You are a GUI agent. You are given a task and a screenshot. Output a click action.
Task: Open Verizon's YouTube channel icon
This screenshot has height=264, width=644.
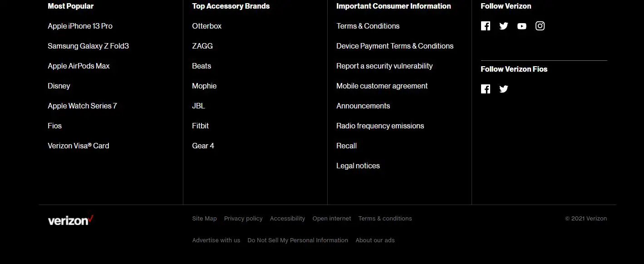522,26
